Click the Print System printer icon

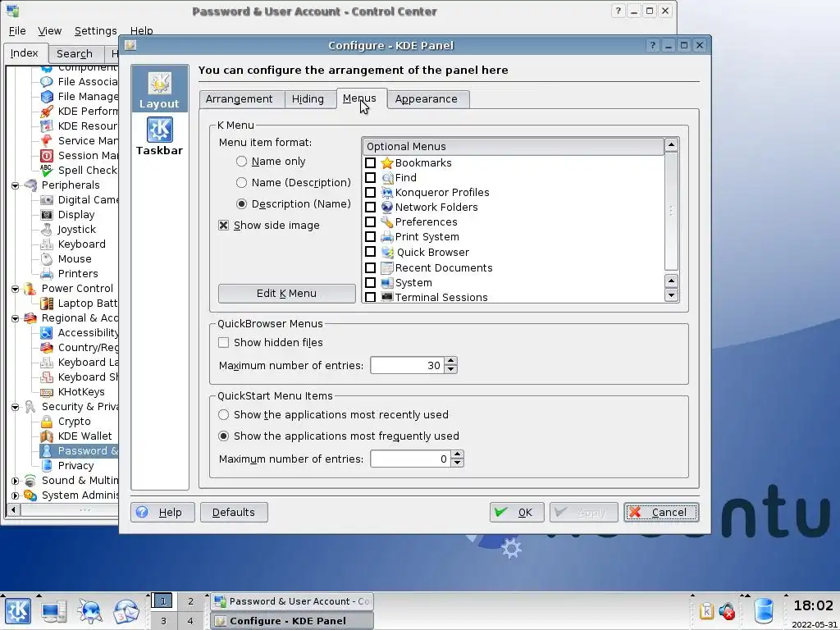point(387,237)
